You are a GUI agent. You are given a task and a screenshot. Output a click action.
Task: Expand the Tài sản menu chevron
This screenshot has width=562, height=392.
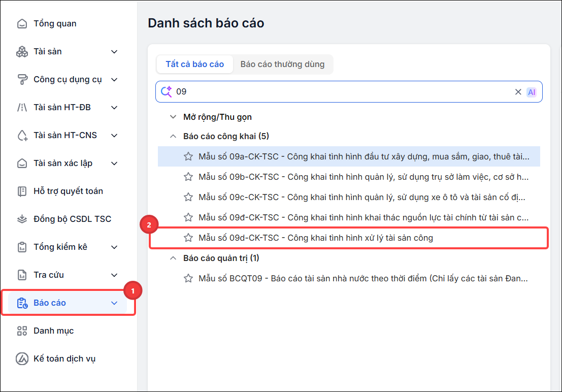[x=114, y=52]
